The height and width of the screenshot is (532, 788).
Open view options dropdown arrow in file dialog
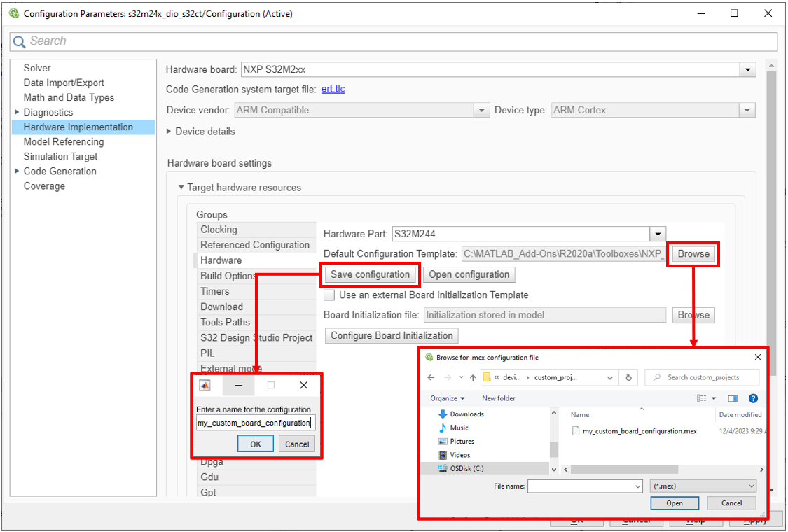coord(714,398)
